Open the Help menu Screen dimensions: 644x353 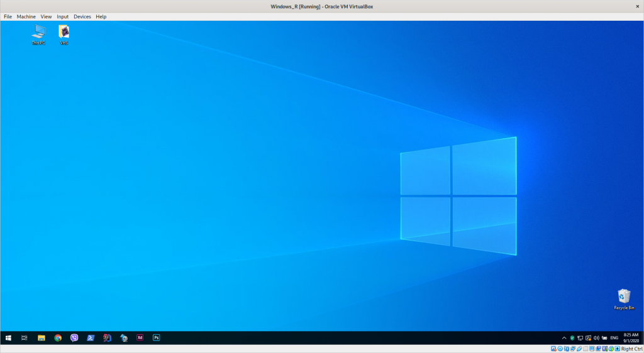tap(101, 16)
